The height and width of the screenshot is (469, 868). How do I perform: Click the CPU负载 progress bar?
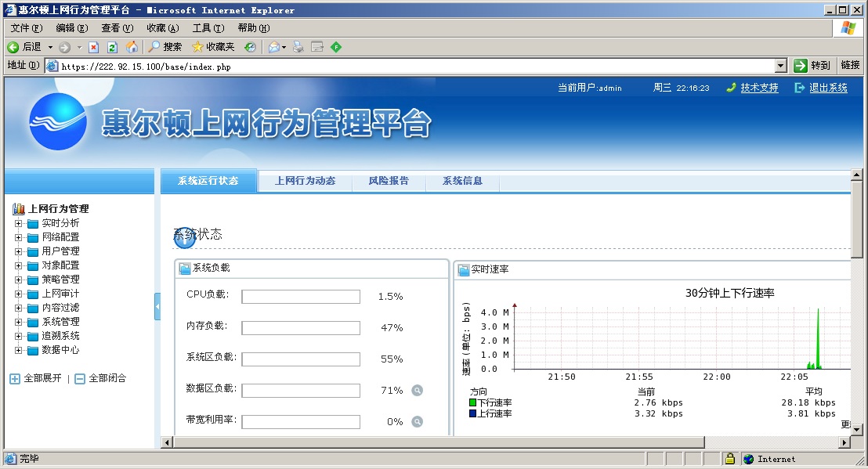tap(301, 297)
